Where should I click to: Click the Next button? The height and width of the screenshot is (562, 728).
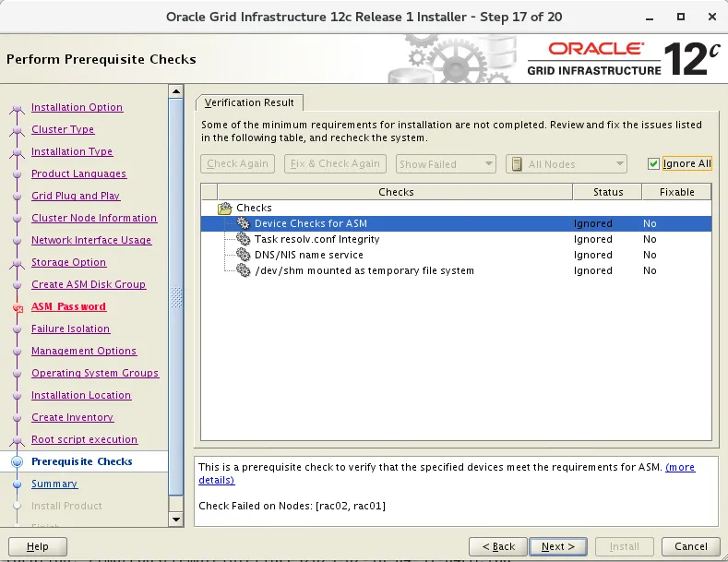558,546
